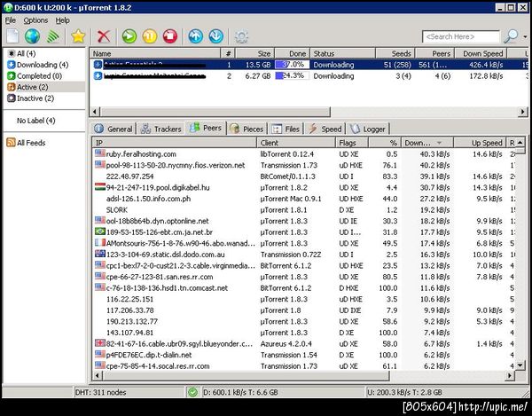Switch to the General tab
This screenshot has width=532, height=416.
click(113, 129)
